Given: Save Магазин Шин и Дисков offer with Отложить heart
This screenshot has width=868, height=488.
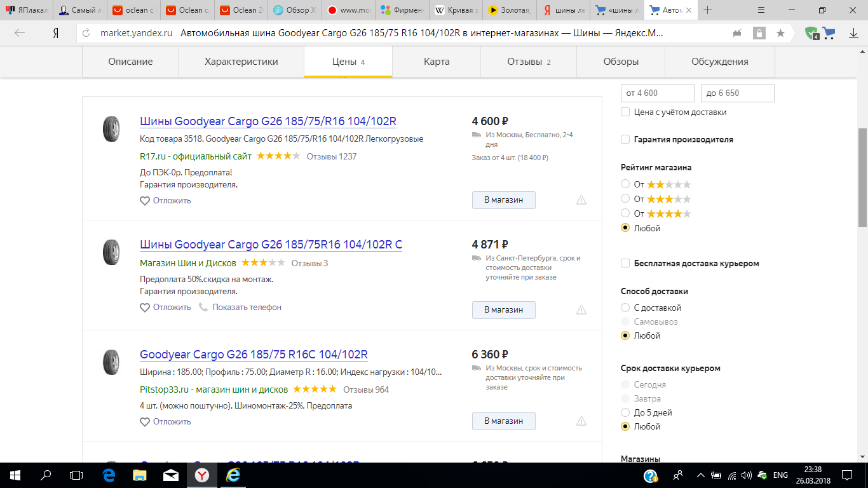Looking at the screenshot, I should click(165, 308).
